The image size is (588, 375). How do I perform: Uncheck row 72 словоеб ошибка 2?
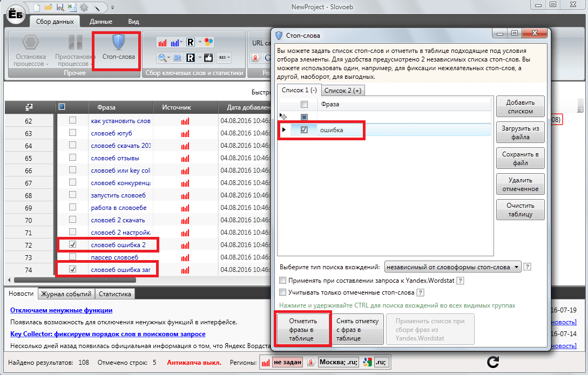pyautogui.click(x=72, y=244)
